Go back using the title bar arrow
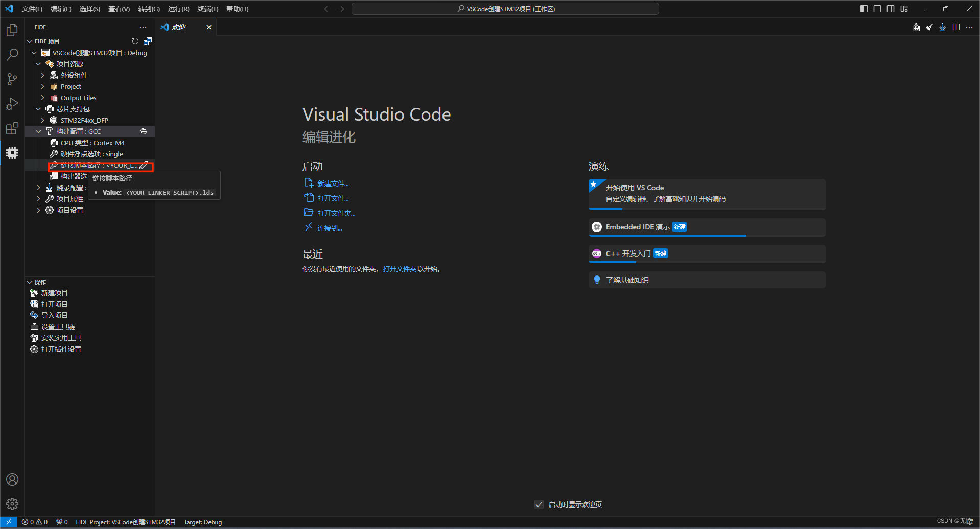Screen dimensions: 980x529 pyautogui.click(x=328, y=9)
